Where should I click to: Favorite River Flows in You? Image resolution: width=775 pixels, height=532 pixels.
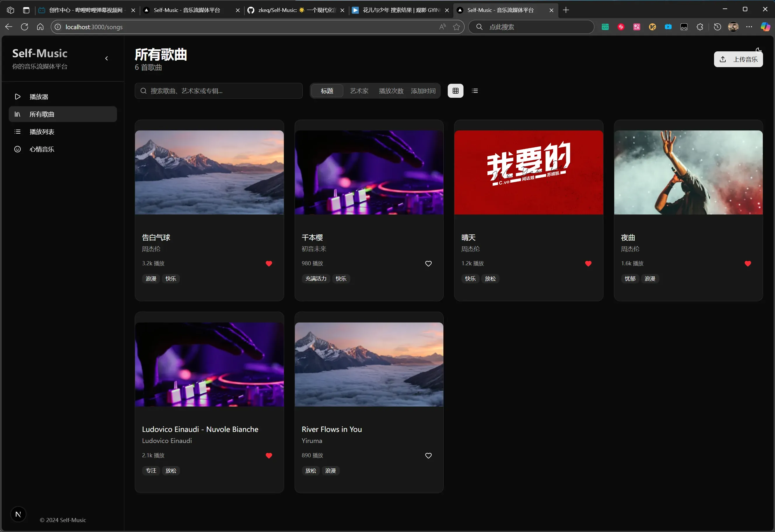(x=428, y=455)
